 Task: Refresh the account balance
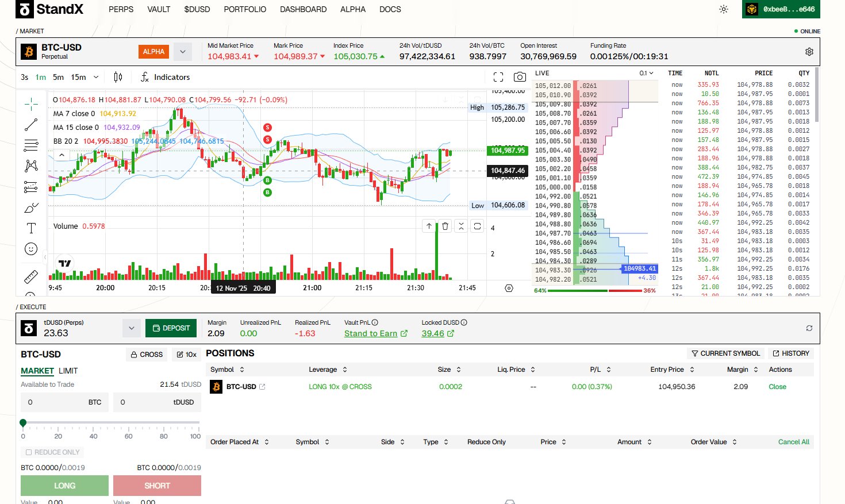click(x=809, y=328)
